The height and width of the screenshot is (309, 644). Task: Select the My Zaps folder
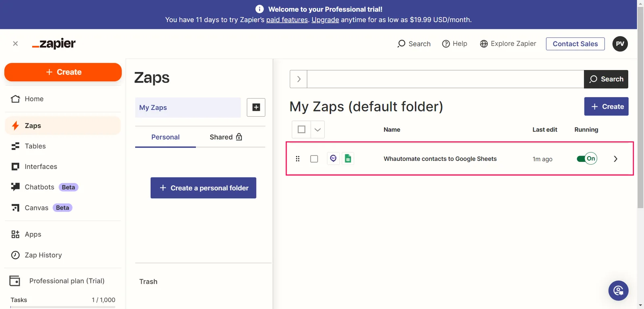coord(188,107)
